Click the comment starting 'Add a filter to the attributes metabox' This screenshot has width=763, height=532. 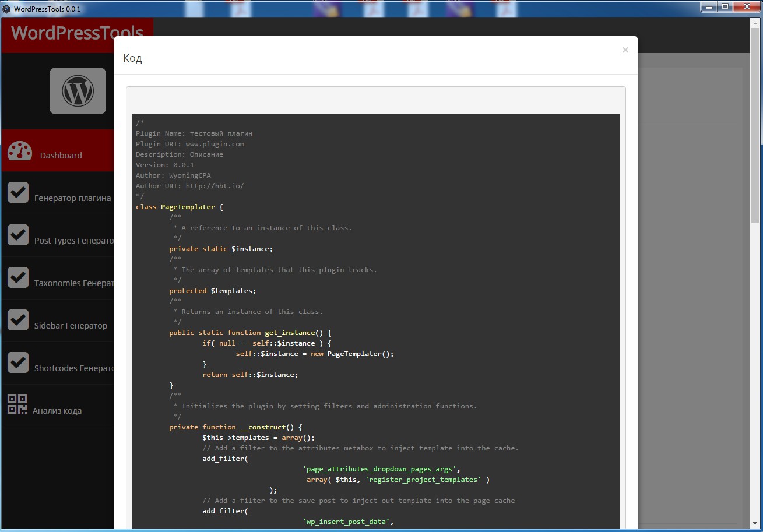(360, 448)
